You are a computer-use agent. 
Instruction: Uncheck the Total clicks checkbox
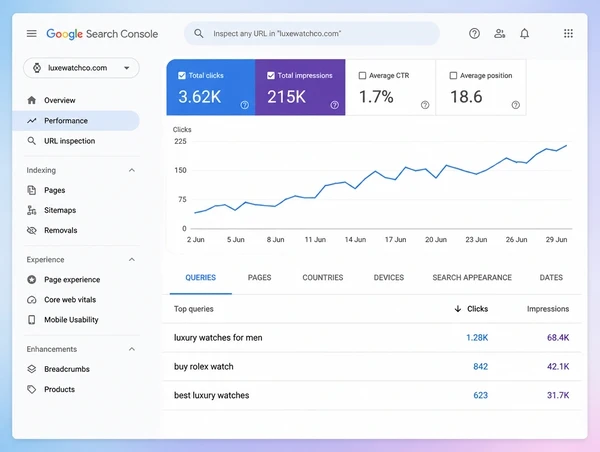coord(182,76)
